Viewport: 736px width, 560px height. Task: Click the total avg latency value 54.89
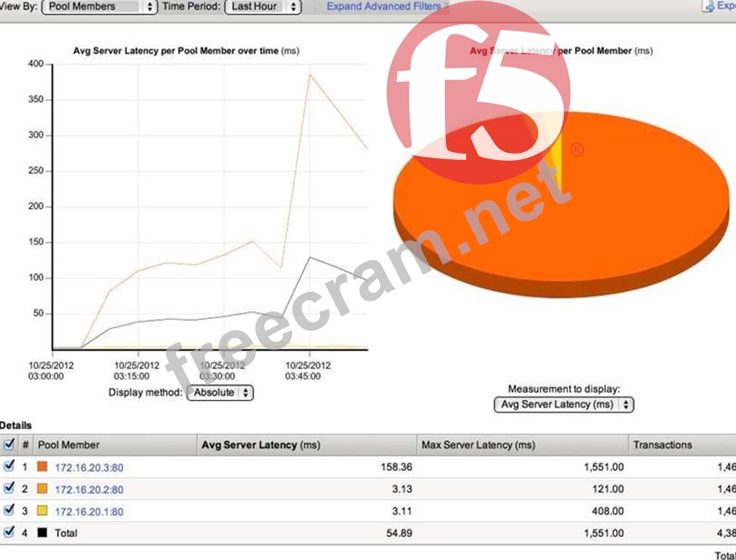point(399,533)
